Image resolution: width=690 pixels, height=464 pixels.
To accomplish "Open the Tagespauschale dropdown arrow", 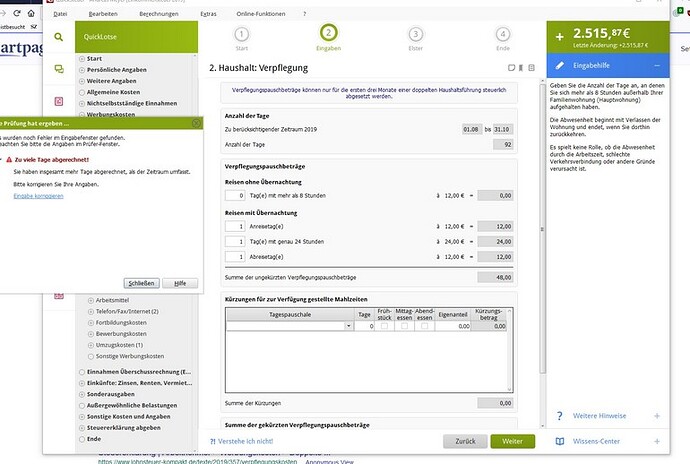I will pyautogui.click(x=349, y=326).
